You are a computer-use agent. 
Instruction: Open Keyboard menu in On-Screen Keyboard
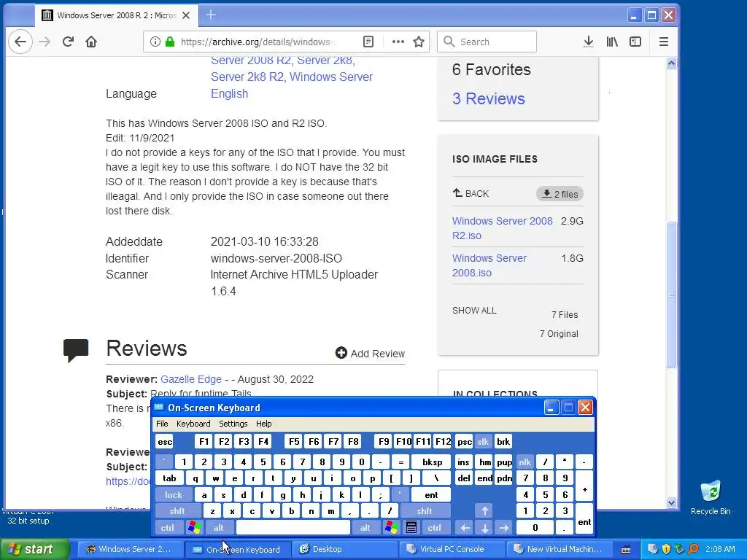click(x=193, y=424)
